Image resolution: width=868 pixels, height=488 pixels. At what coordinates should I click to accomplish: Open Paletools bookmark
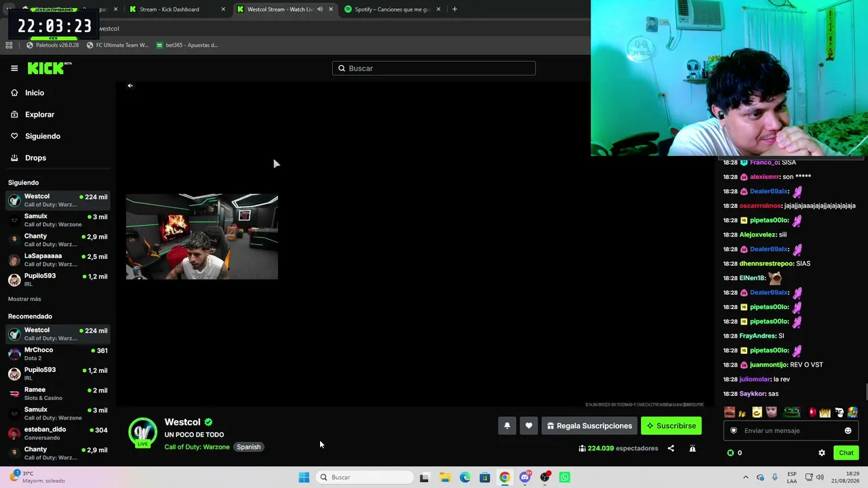53,45
